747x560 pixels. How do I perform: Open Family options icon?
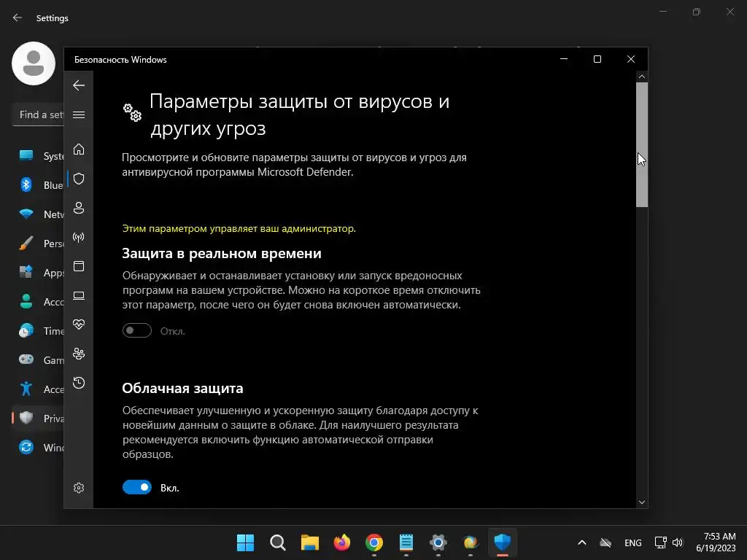pyautogui.click(x=79, y=354)
